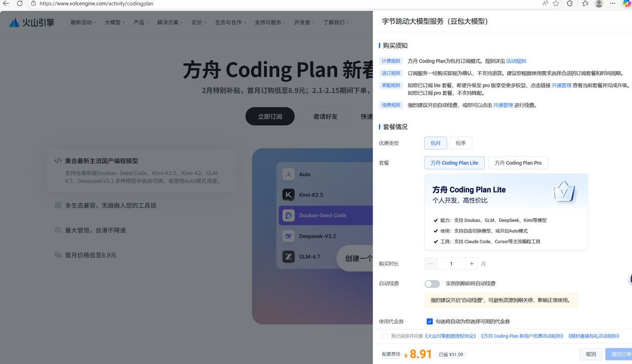Viewport: 632px width, 364px height.
Task: Open the browser profile avatar
Action: pyautogui.click(x=599, y=3)
